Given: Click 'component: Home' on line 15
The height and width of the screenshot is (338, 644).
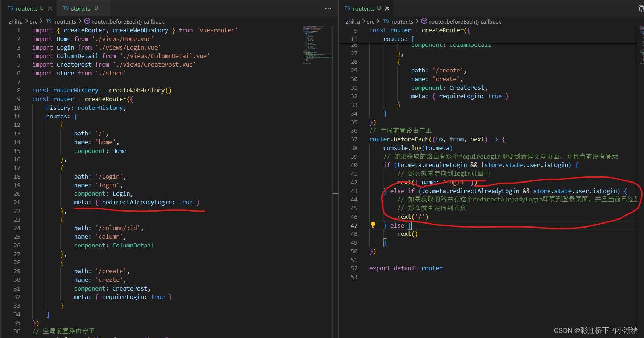Looking at the screenshot, I should [x=100, y=151].
